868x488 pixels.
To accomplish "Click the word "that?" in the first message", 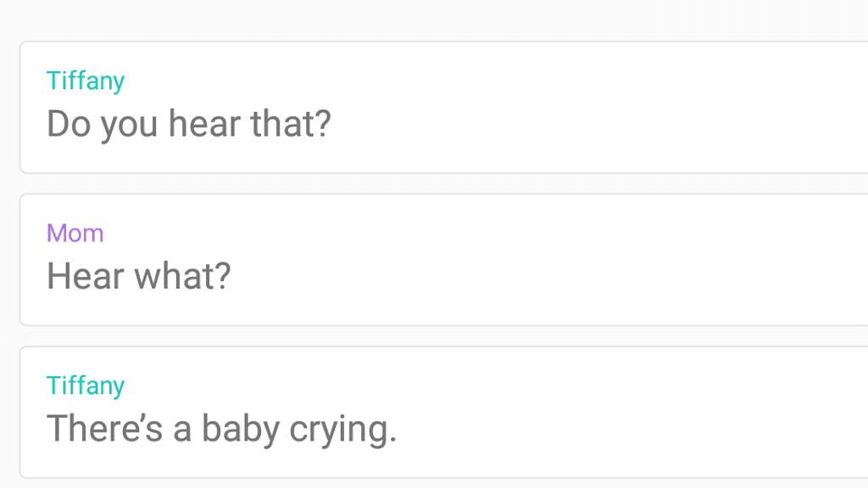I will pyautogui.click(x=291, y=124).
